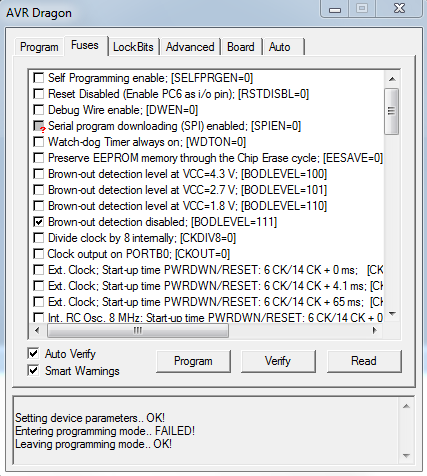Select Brown-out level VCC=4.3 V checkbox

click(x=39, y=174)
